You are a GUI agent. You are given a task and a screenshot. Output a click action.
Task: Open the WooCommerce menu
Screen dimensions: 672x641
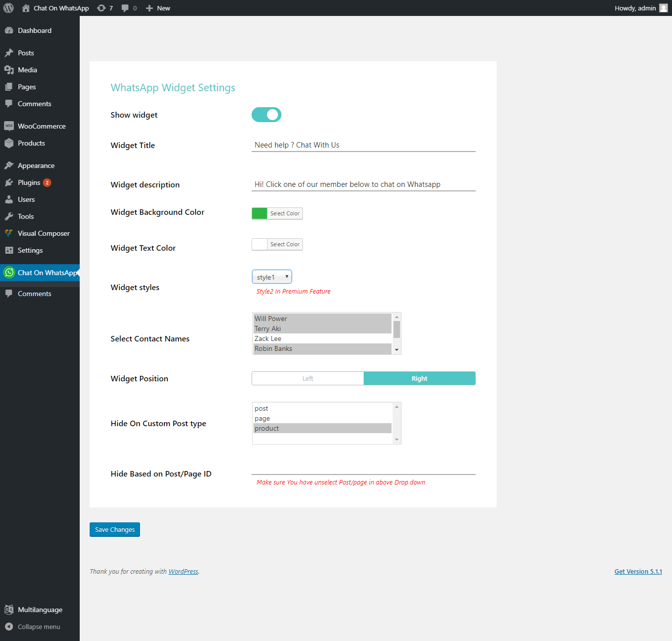tap(40, 126)
